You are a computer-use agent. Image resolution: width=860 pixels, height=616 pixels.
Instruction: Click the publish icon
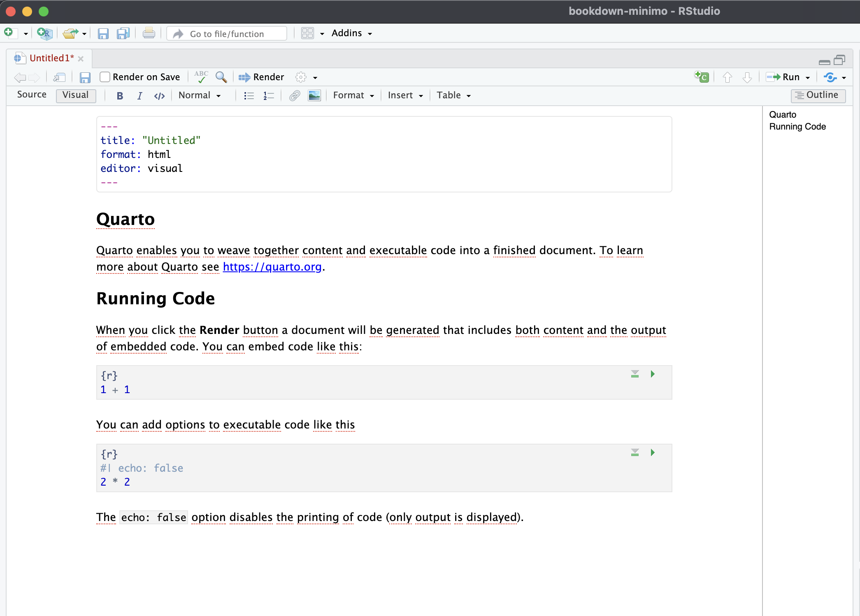point(830,77)
